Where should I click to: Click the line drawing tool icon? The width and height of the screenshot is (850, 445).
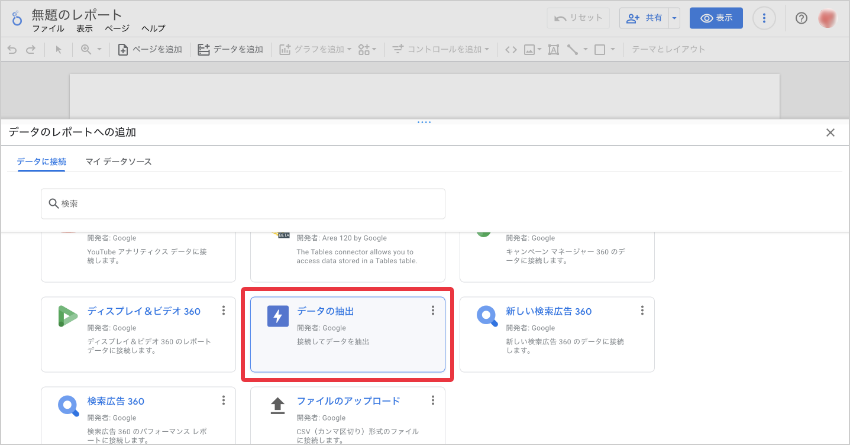click(x=572, y=49)
